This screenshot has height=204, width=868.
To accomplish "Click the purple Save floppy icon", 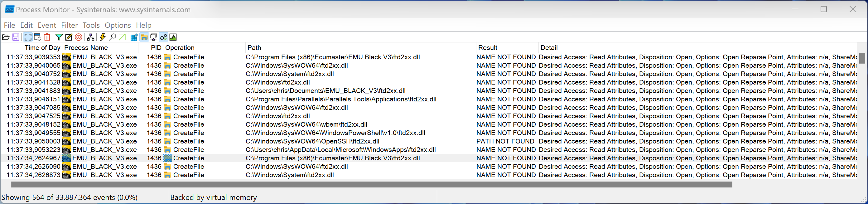I will (16, 37).
